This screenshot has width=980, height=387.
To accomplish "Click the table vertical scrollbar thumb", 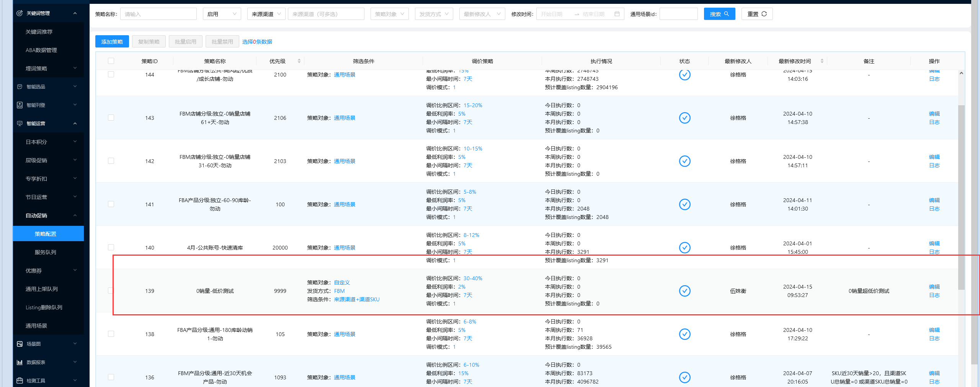I will (961, 197).
